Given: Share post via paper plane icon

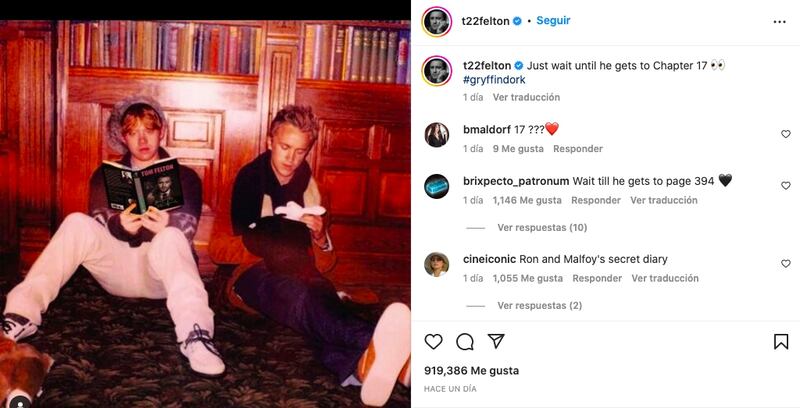Looking at the screenshot, I should pyautogui.click(x=496, y=341).
